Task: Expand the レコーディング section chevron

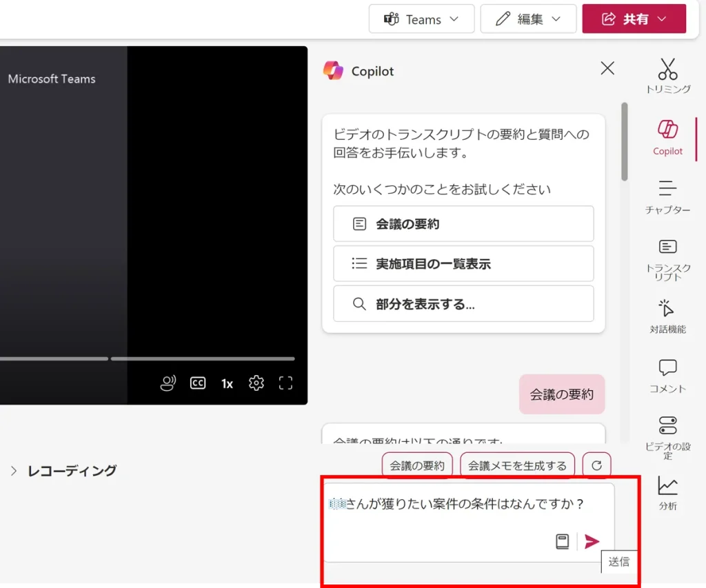Action: (x=13, y=471)
